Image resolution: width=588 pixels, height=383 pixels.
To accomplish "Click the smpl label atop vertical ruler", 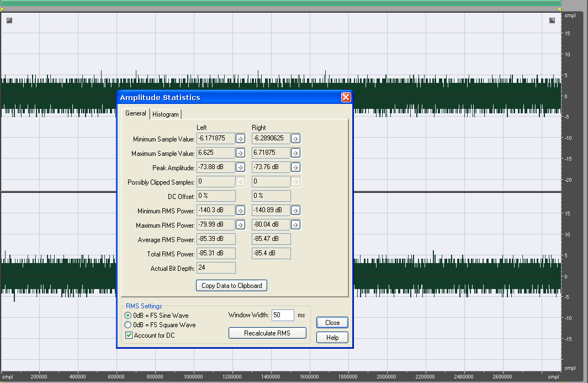I will pos(570,15).
